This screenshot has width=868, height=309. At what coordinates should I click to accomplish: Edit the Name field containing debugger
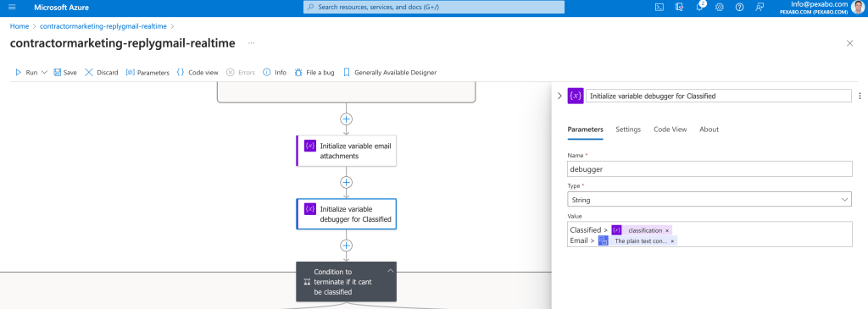709,169
